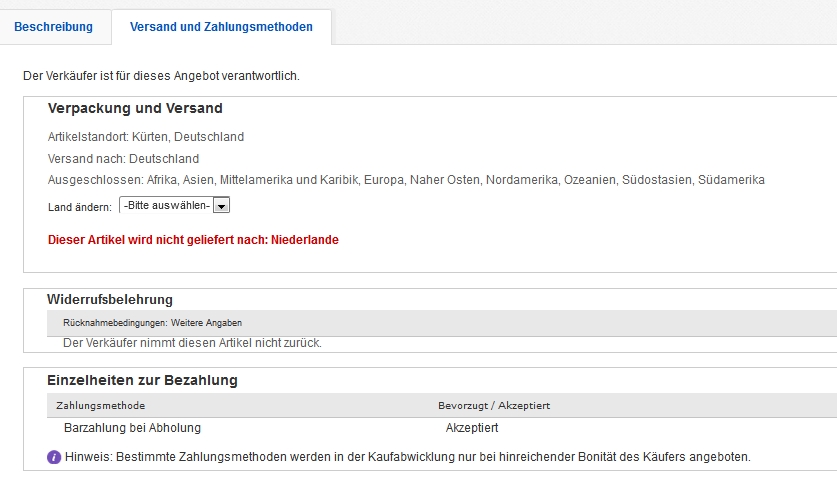Click the Widerrufsbelehrung heading
Viewport: 837px width, 482px height.
(x=110, y=299)
